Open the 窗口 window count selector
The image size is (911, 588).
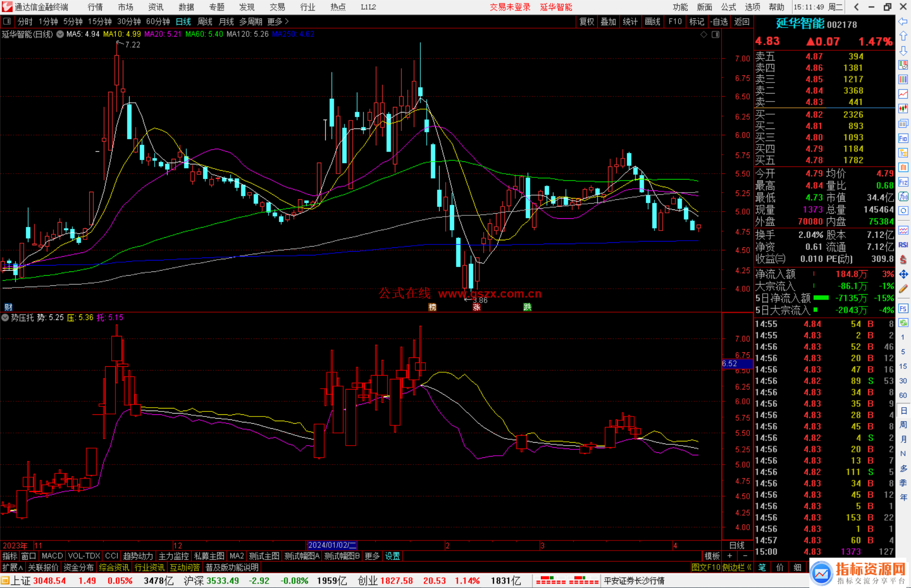pyautogui.click(x=28, y=556)
